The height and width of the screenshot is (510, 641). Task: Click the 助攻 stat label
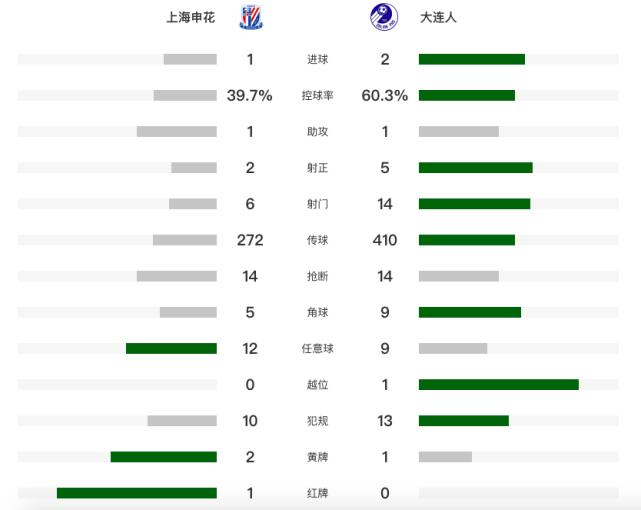318,132
